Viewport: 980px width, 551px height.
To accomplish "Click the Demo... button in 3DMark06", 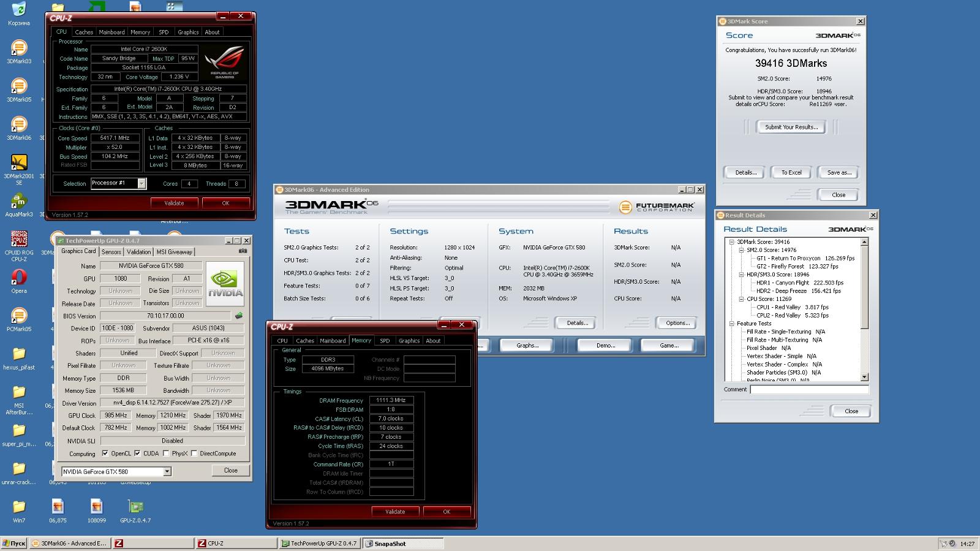I will (605, 345).
